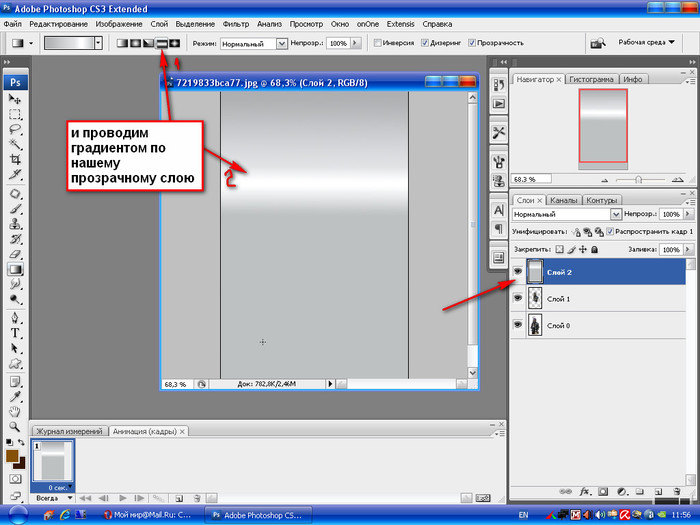Screen dimensions: 700x525
Task: Choose the Reflected gradient style
Action: pyautogui.click(x=161, y=43)
